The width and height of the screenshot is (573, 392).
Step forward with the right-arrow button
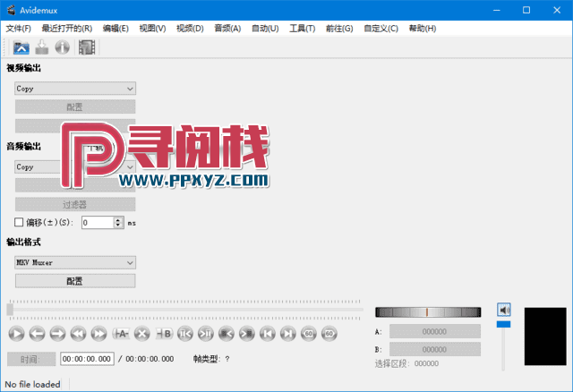tap(57, 334)
